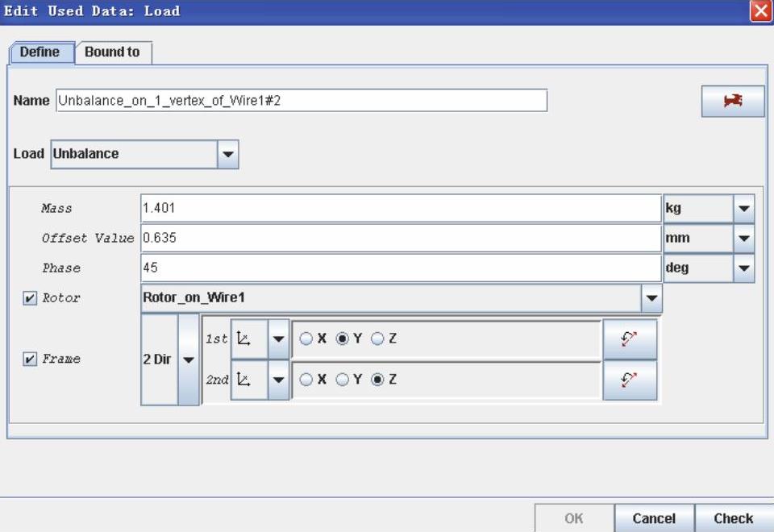Select Y radio for 2nd direction
This screenshot has width=774, height=532.
coord(342,380)
